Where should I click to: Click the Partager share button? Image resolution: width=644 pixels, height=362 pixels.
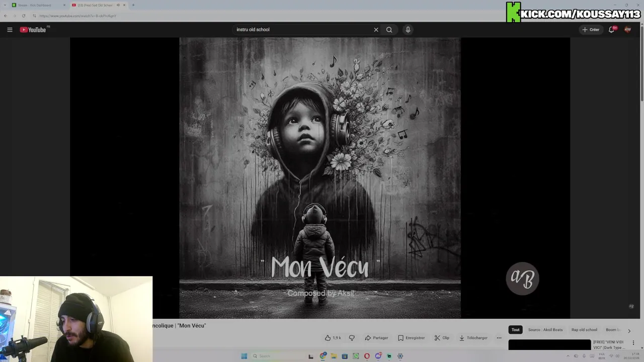376,338
